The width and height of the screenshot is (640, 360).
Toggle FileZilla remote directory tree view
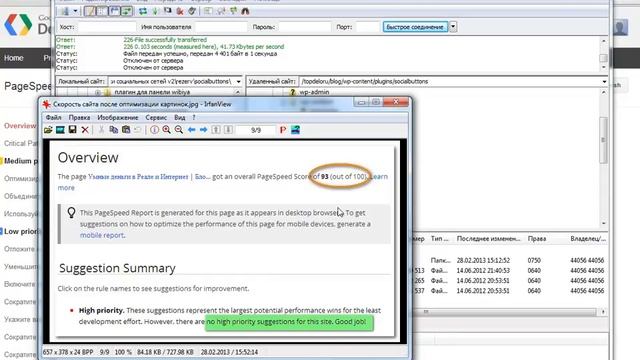(x=114, y=11)
